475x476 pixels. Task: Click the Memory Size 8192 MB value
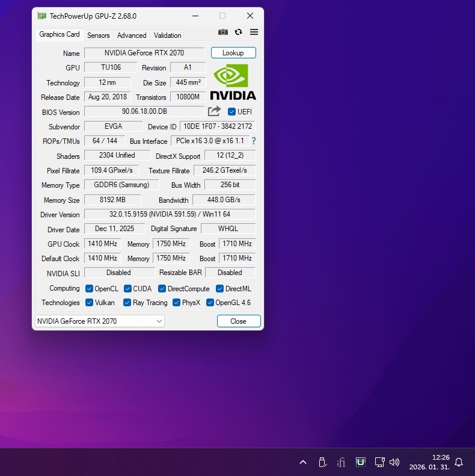[x=112, y=200]
